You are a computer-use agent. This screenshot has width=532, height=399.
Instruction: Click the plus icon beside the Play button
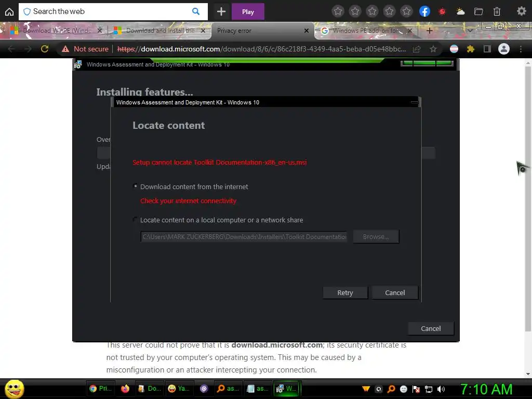tap(221, 11)
